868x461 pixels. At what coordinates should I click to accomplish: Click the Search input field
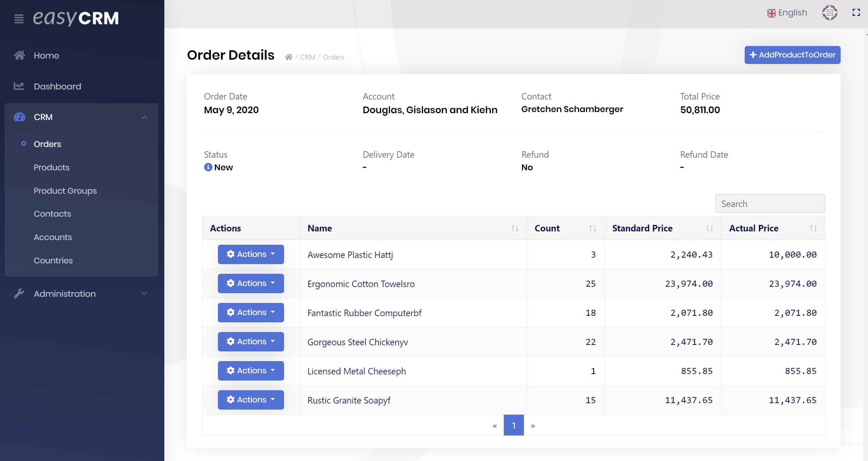click(x=770, y=204)
